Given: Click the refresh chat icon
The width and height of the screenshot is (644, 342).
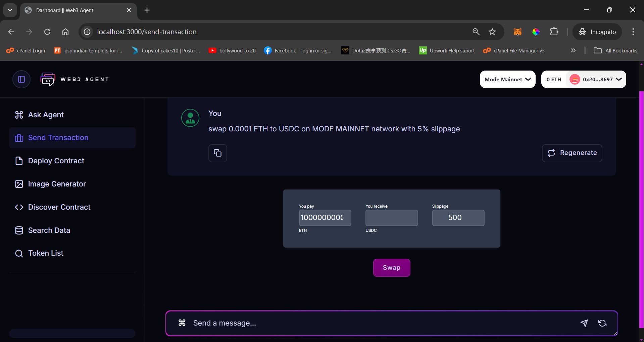Looking at the screenshot, I should click(x=602, y=323).
